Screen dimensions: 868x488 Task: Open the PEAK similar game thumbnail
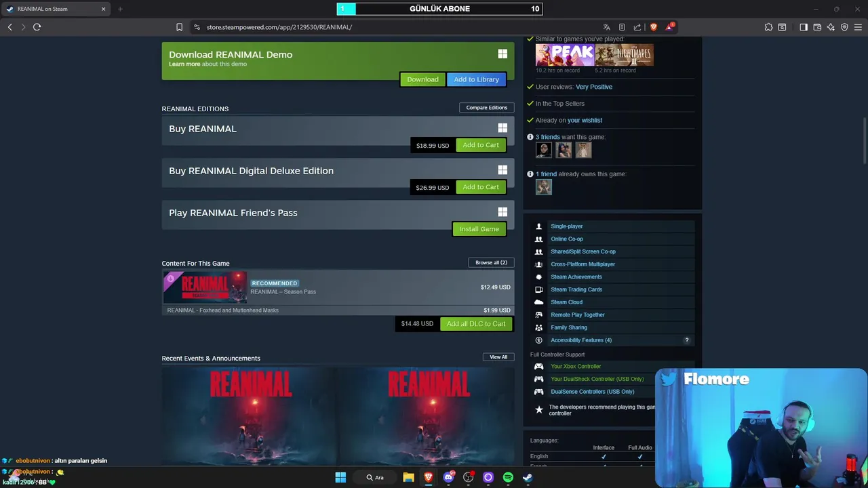(565, 54)
